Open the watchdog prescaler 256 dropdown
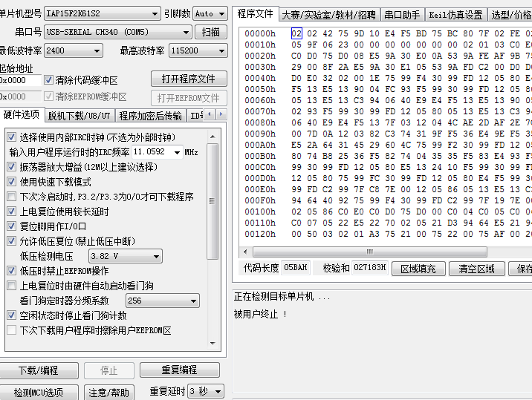The height and width of the screenshot is (400, 532). (163, 301)
